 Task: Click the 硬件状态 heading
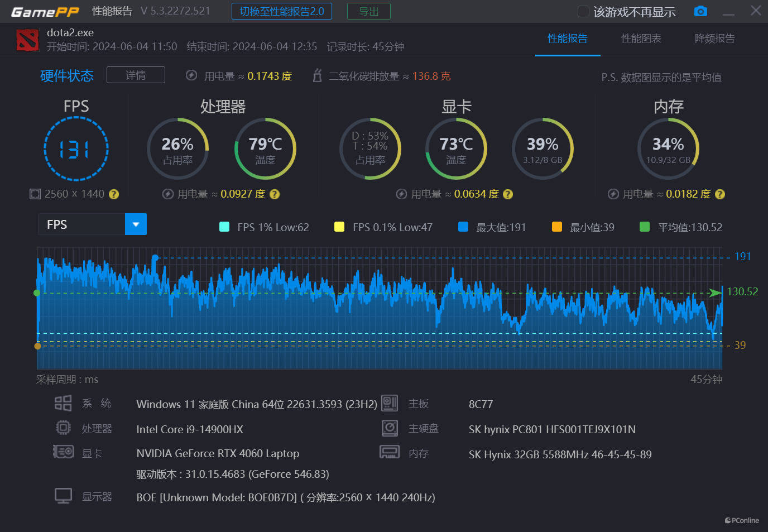67,76
